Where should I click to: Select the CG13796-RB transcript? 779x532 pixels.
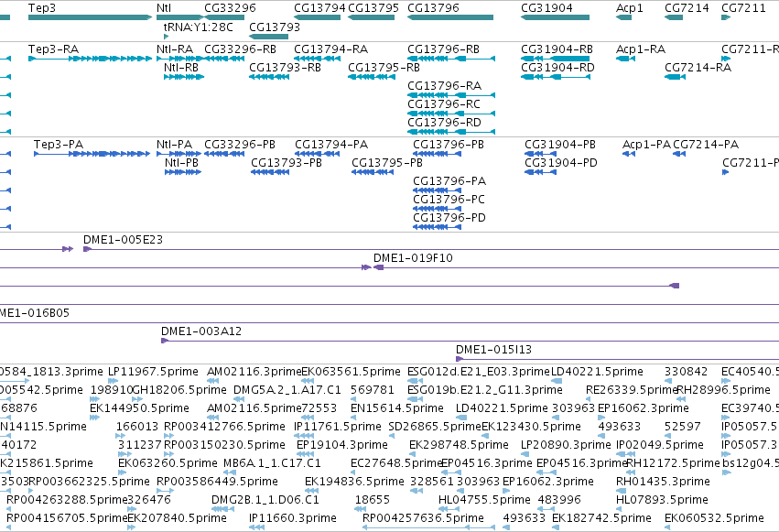click(451, 59)
